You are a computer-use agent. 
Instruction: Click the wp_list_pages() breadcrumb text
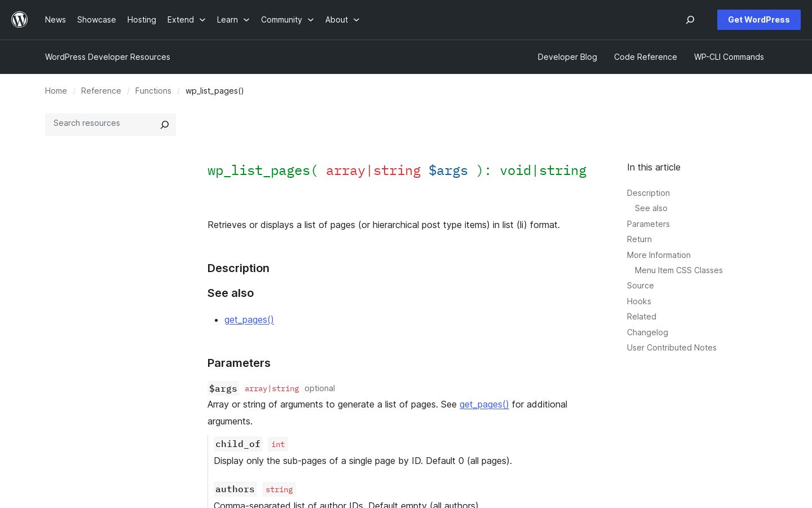(x=215, y=91)
